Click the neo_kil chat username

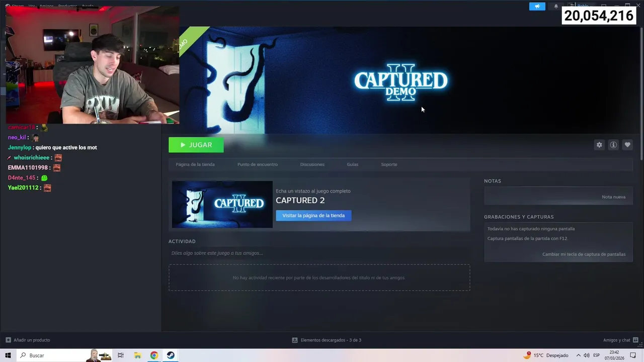click(17, 137)
